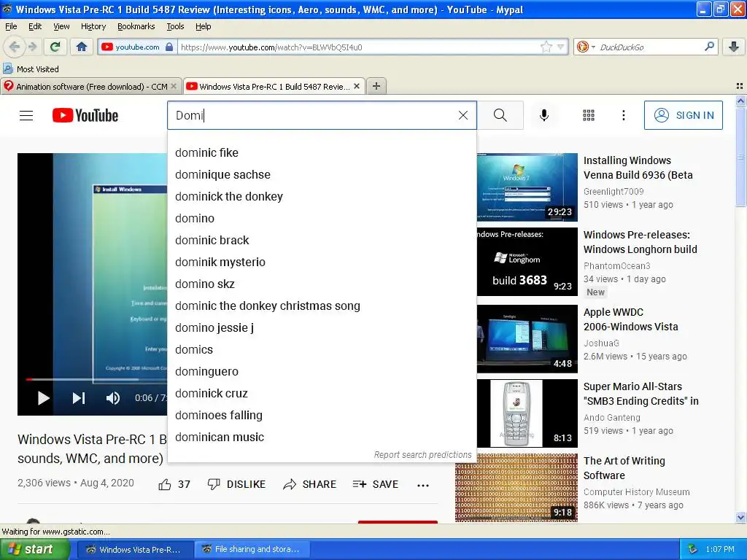This screenshot has width=747, height=560.
Task: Select suggestion "dominique sachse"
Action: (x=322, y=175)
